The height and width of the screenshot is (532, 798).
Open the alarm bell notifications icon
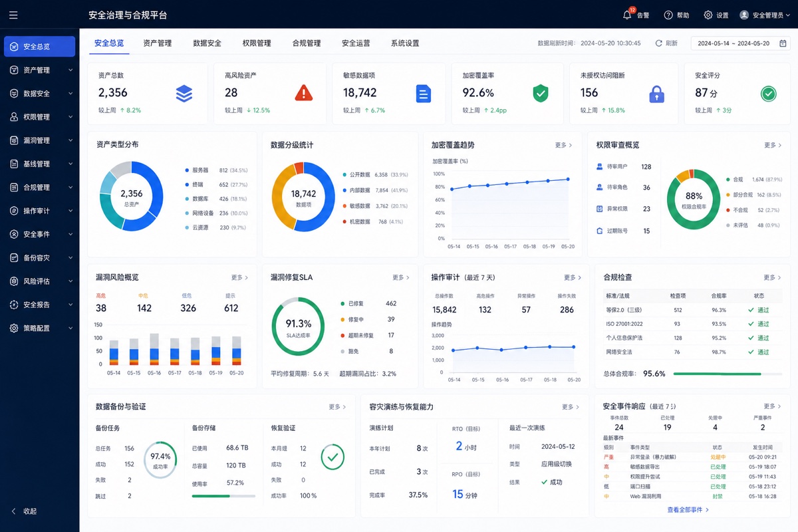(626, 15)
